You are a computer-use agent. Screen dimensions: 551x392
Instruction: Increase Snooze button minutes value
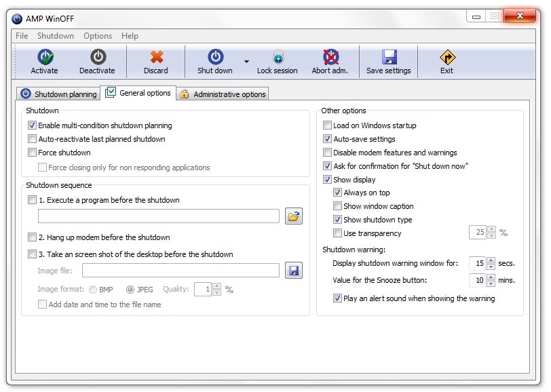(x=491, y=277)
